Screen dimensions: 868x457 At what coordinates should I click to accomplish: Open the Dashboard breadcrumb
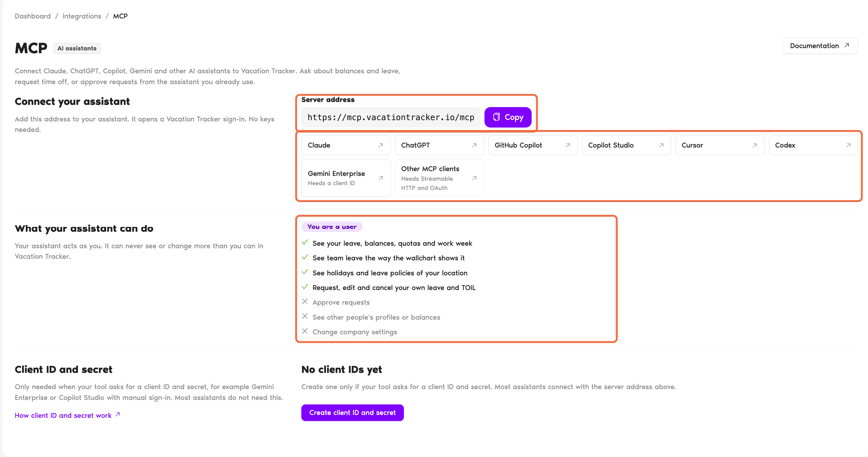[33, 16]
